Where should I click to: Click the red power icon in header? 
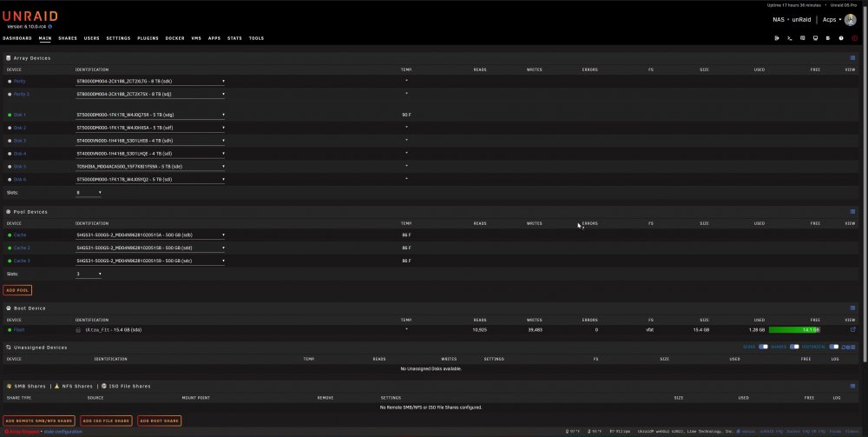click(x=855, y=38)
